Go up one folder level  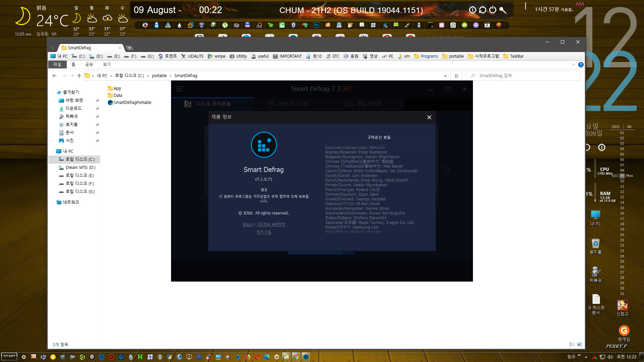pyautogui.click(x=79, y=76)
